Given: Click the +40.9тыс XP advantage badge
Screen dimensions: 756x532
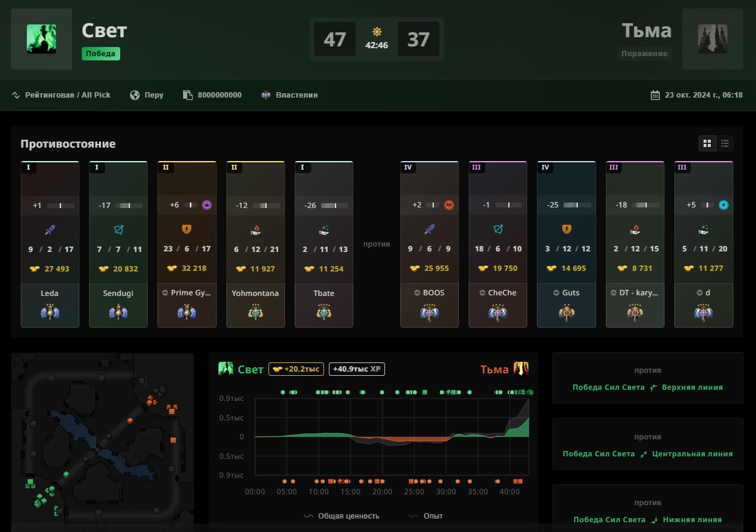Looking at the screenshot, I should tap(356, 369).
